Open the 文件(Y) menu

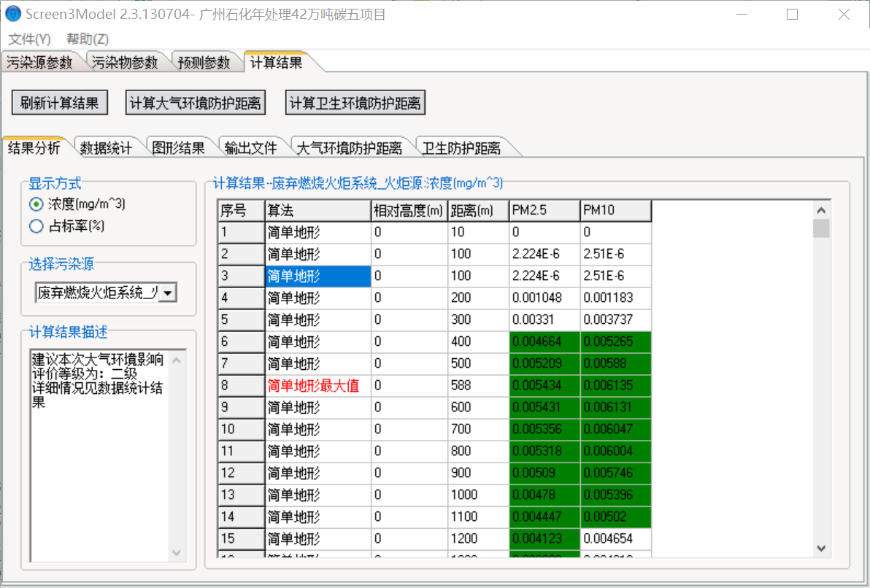coord(29,39)
